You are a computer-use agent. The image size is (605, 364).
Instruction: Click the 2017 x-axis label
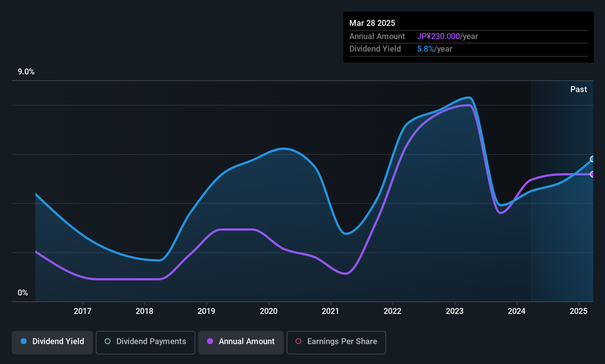(83, 311)
